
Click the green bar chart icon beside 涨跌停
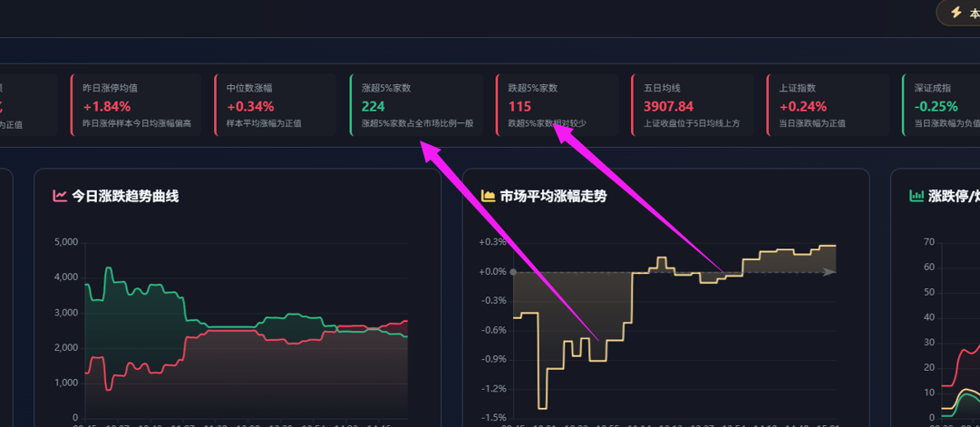916,196
